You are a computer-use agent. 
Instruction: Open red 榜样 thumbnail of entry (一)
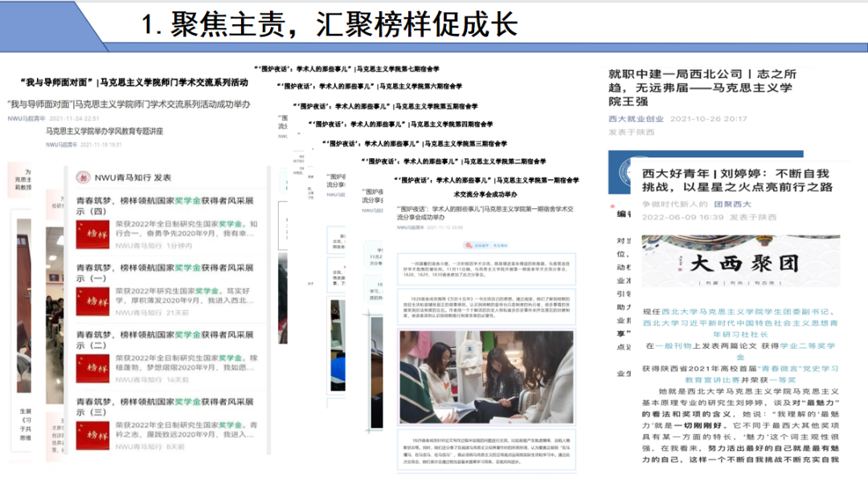[x=92, y=301]
